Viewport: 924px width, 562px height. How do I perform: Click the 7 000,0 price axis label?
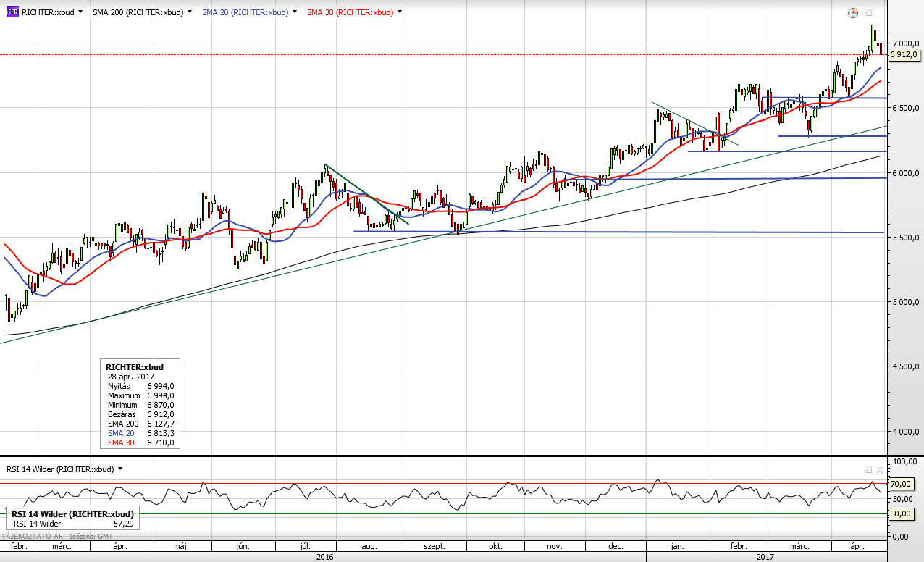[x=906, y=43]
